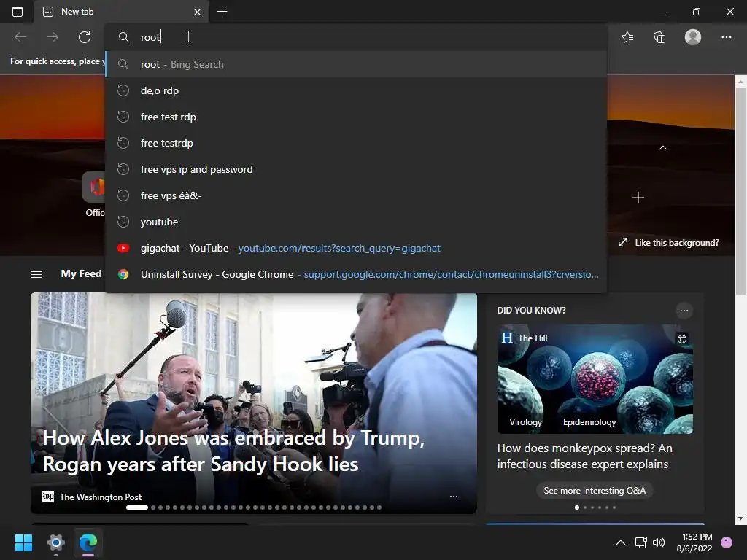Open Windows Start menu
The width and height of the screenshot is (747, 560).
click(x=23, y=542)
